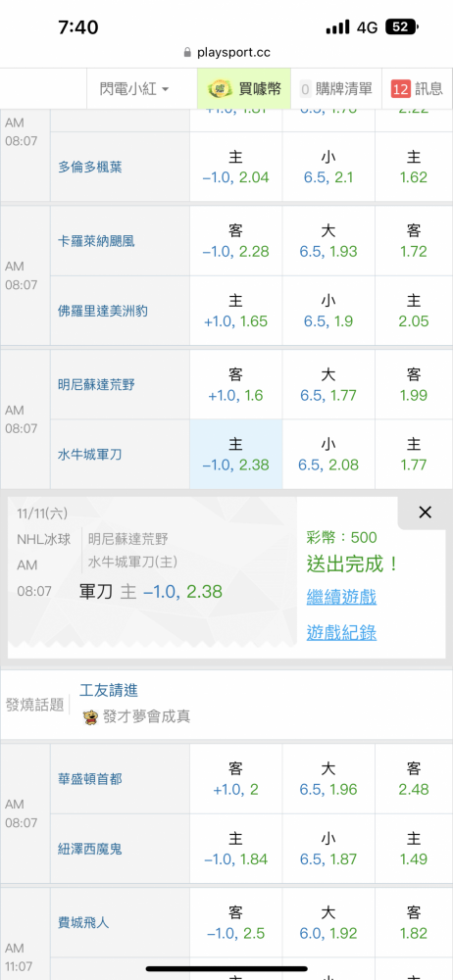Click the 購牌清單 count badge
Image resolution: width=453 pixels, height=980 pixels.
click(x=305, y=89)
